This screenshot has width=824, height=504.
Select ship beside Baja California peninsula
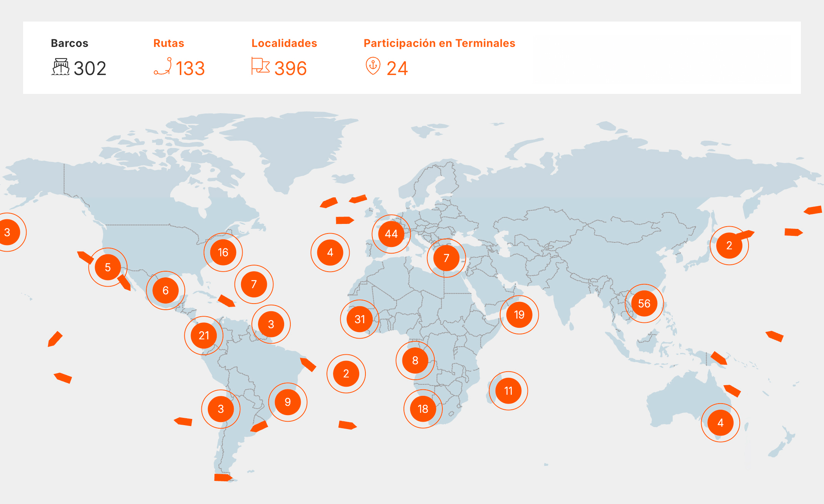coord(124,282)
